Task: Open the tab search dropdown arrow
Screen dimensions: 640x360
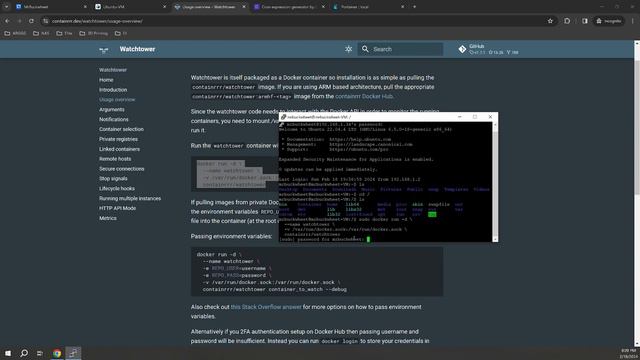Action: pyautogui.click(x=6, y=7)
